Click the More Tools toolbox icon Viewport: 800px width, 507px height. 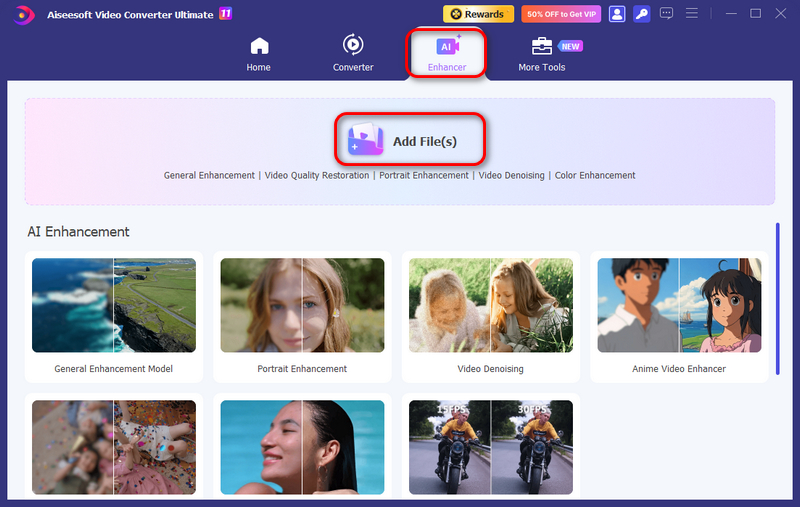click(542, 46)
